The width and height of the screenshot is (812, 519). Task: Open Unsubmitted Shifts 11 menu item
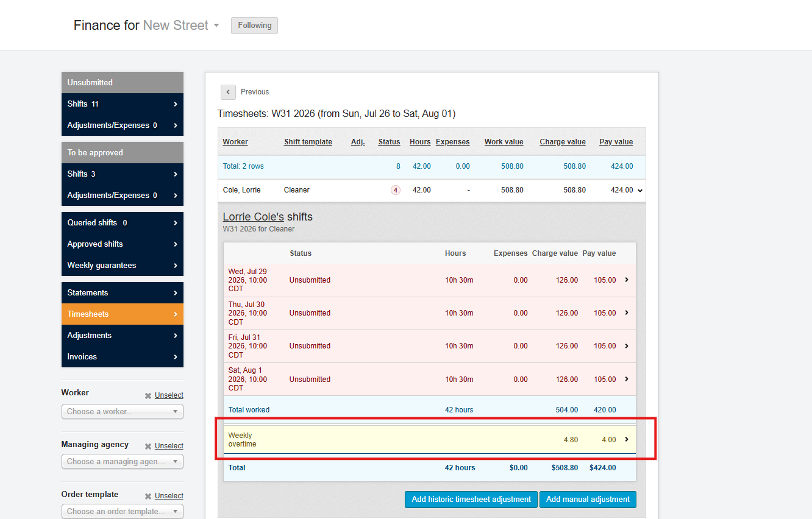(123, 104)
